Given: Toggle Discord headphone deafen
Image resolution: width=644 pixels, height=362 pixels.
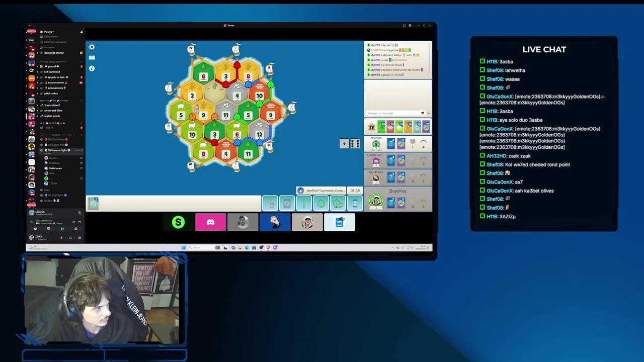Looking at the screenshot, I should (70, 238).
